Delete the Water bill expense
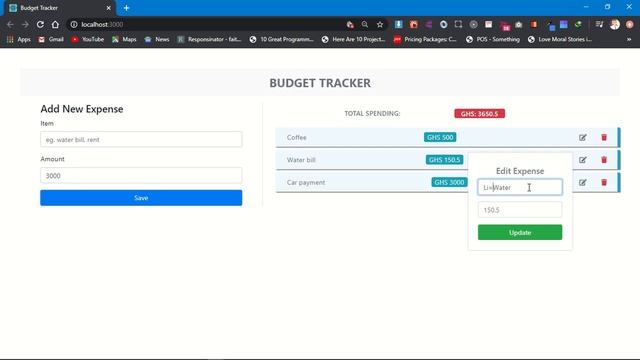Screen dimensions: 640x360 [604, 160]
